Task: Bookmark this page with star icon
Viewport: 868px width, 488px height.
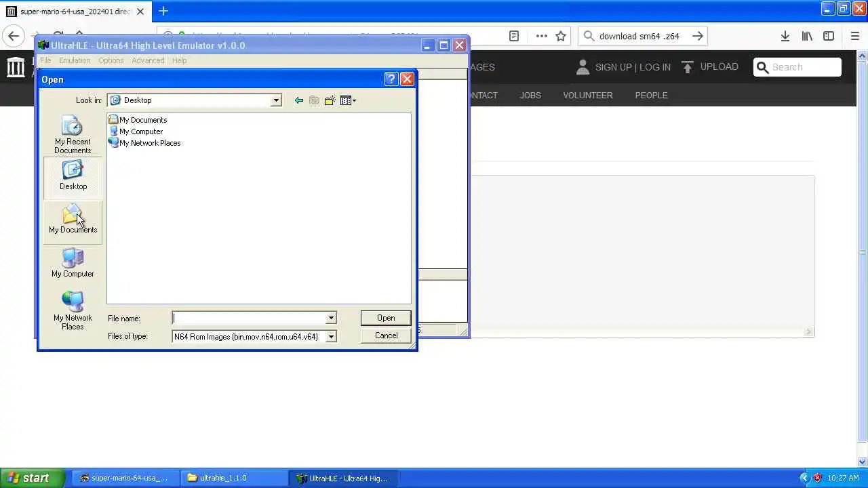Action: (x=561, y=36)
